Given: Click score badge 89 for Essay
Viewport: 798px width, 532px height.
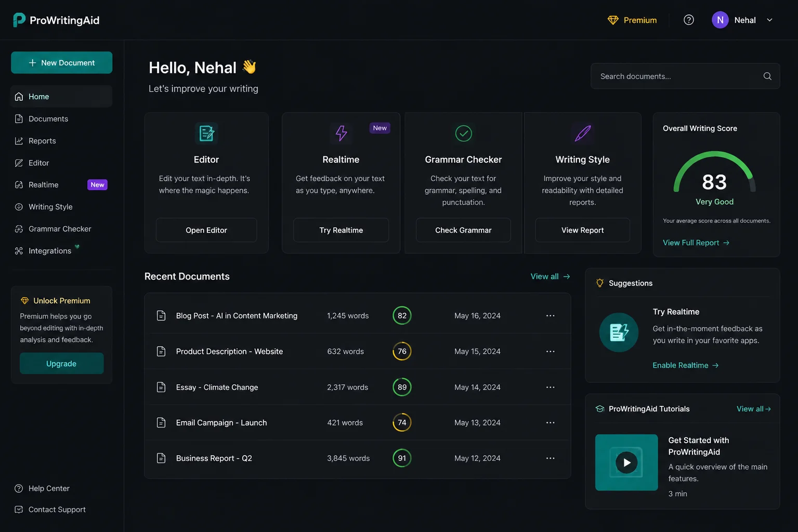Looking at the screenshot, I should click(402, 387).
